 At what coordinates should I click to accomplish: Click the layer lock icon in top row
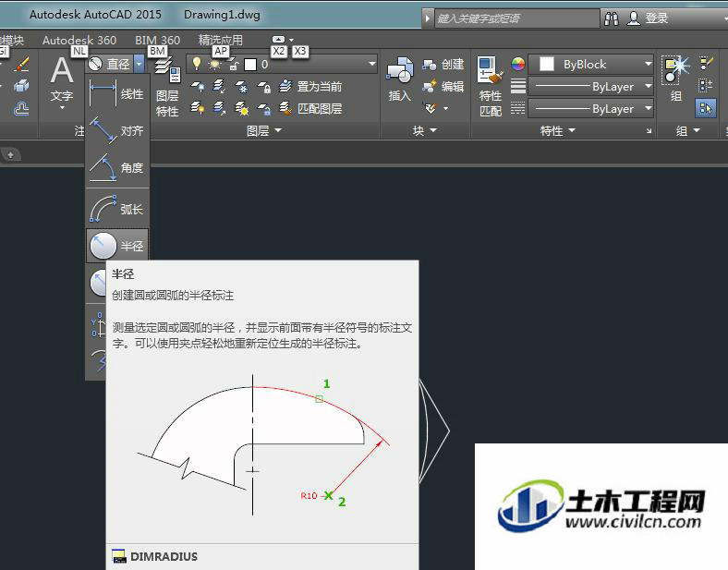tap(264, 86)
